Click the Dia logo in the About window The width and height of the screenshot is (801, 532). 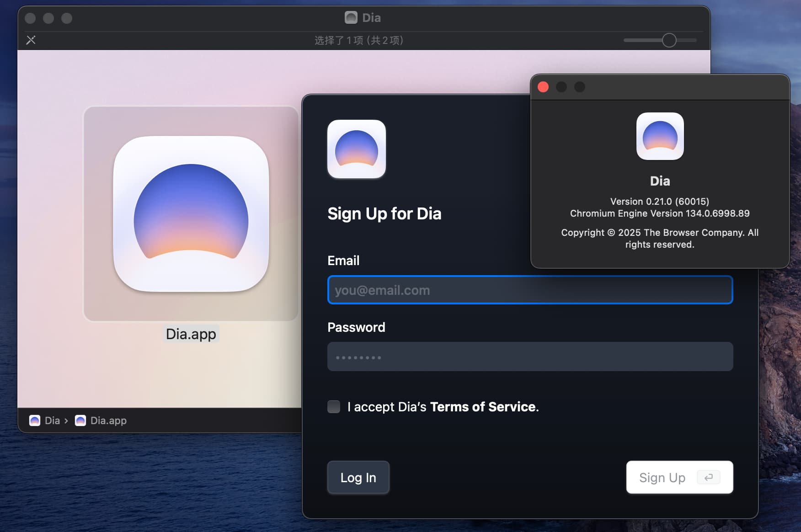click(660, 136)
